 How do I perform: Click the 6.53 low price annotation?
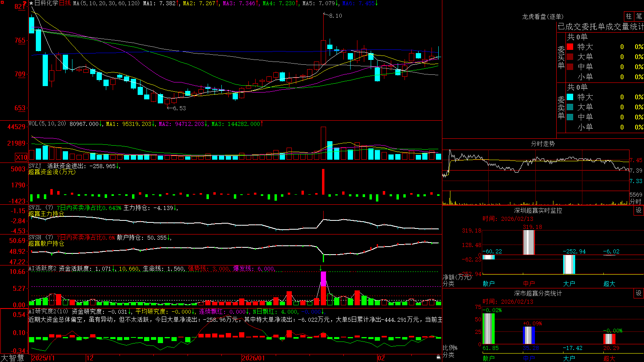(x=180, y=108)
